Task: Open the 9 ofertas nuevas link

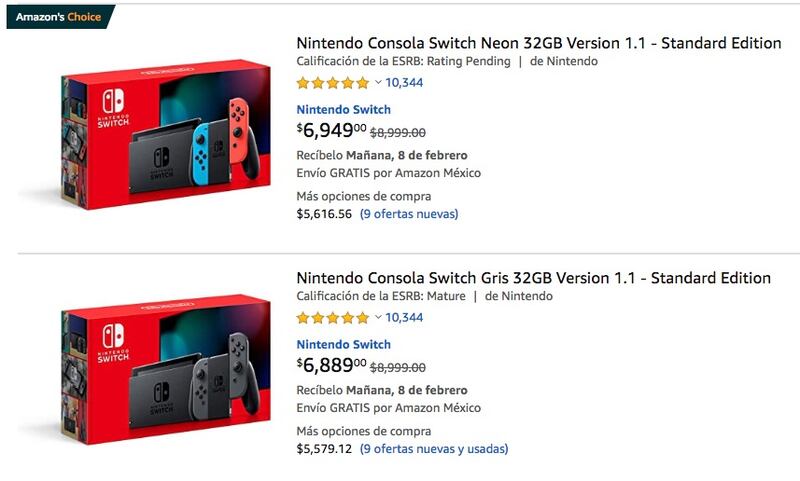Action: (409, 214)
